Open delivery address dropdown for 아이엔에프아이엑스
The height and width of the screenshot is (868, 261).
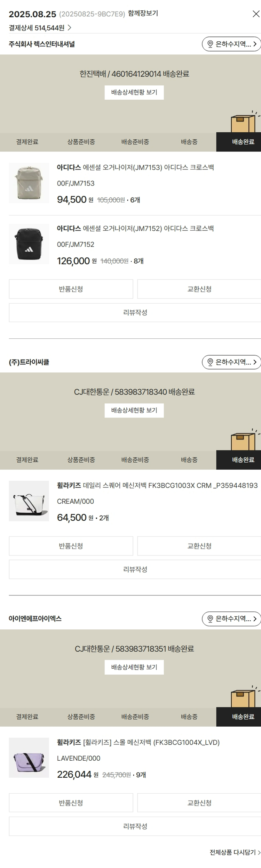click(x=231, y=619)
